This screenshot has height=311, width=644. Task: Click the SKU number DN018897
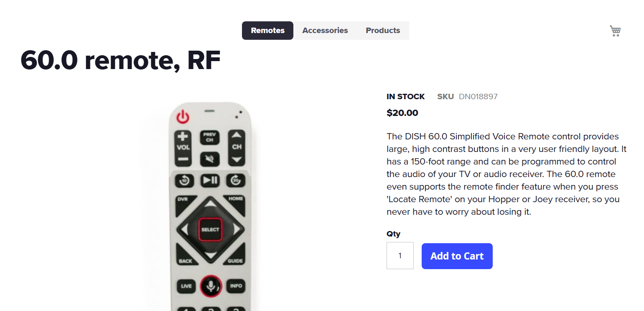point(478,97)
